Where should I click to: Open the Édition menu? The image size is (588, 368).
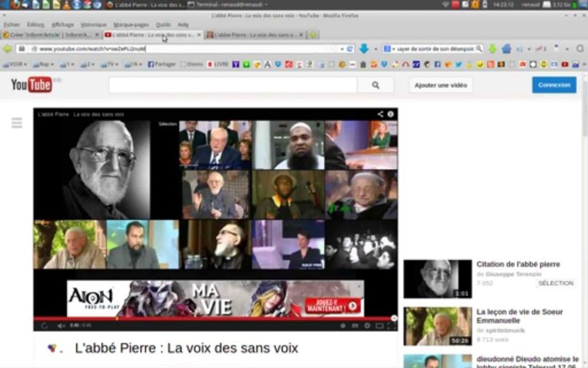(36, 25)
